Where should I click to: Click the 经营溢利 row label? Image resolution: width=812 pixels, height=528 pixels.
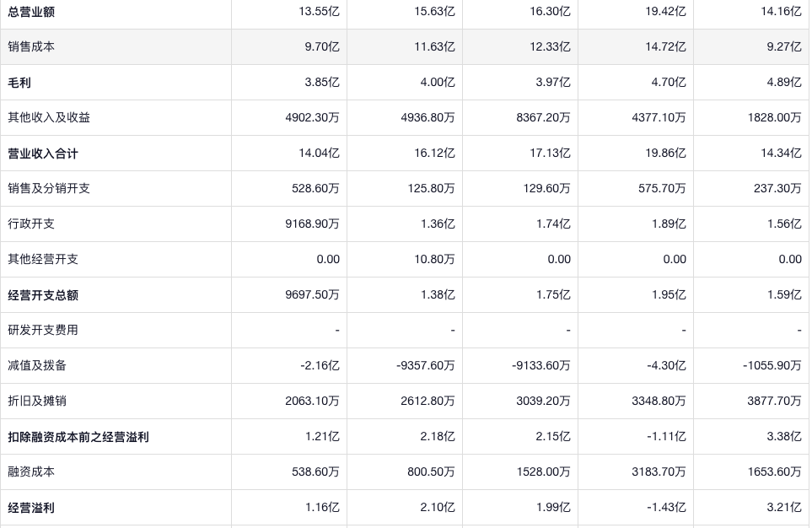(31, 508)
